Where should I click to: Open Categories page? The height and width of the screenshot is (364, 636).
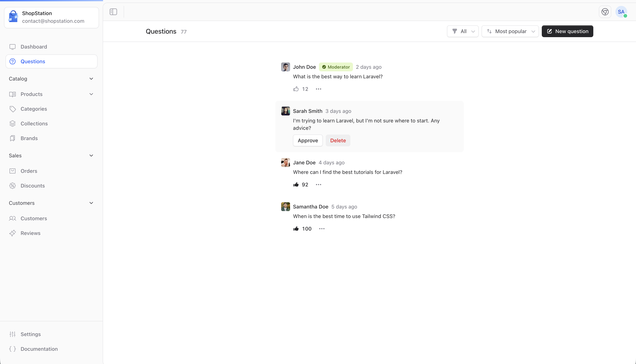(51, 109)
